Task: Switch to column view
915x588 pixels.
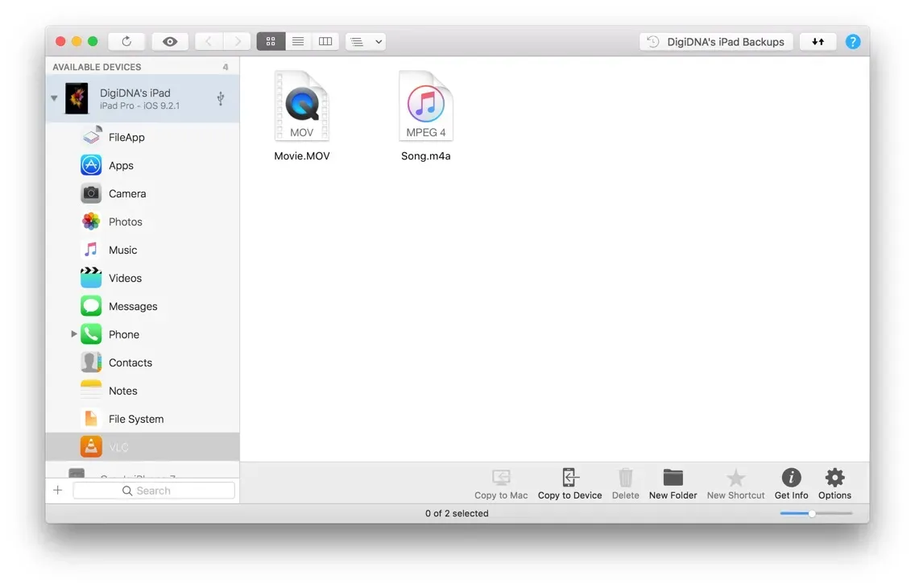Action: pos(325,40)
